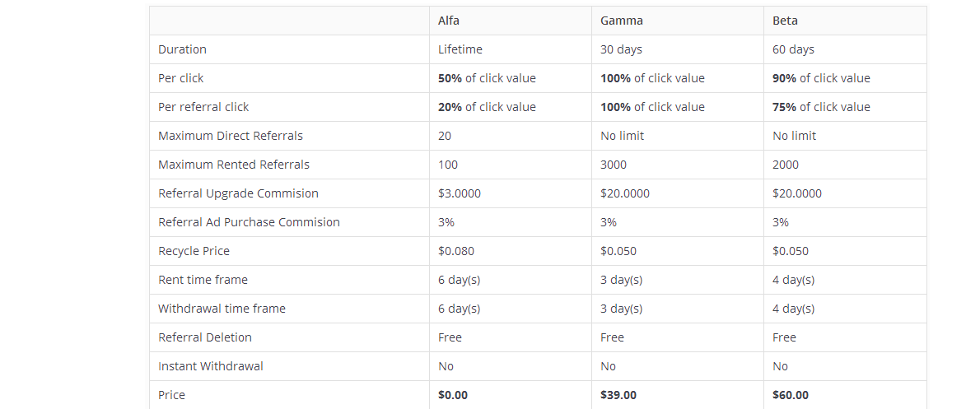Click the Maximum Direct Referrals label
The image size is (980, 409).
[x=231, y=136]
